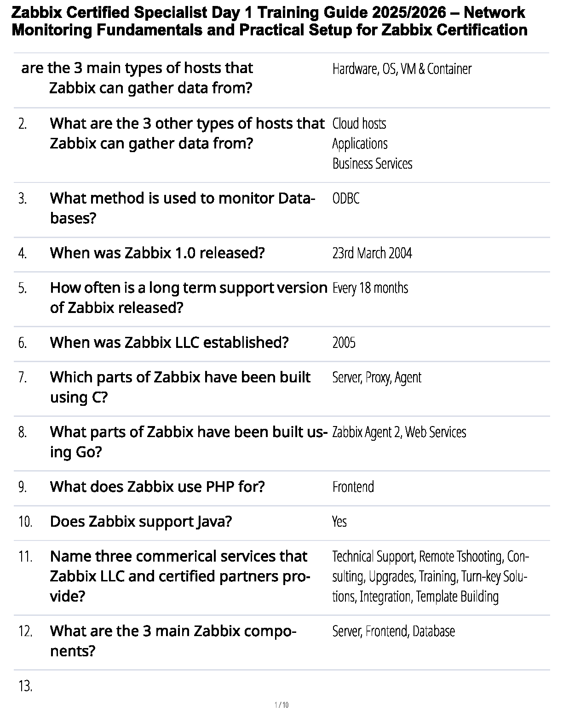The image size is (563, 728).
Task: Select the answer '2005'
Action: (x=344, y=343)
